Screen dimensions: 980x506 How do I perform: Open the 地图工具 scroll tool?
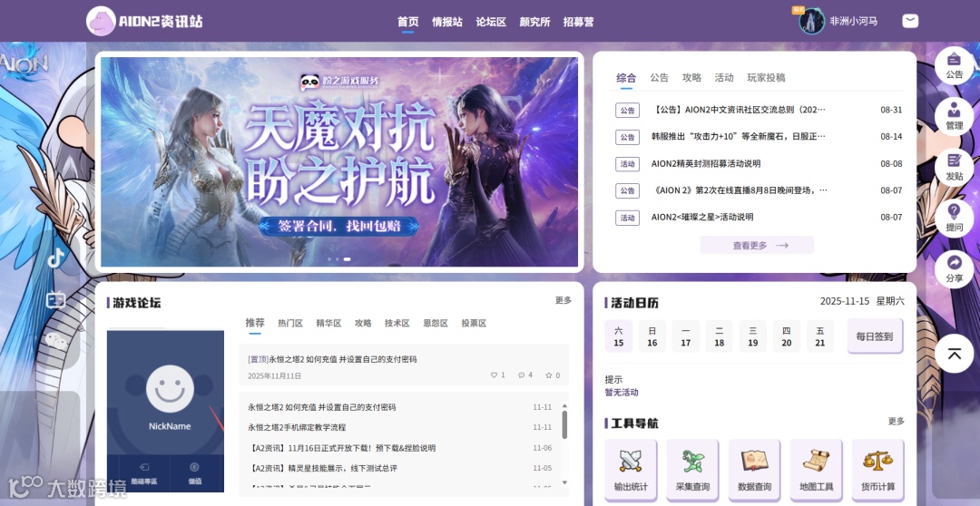tap(816, 470)
